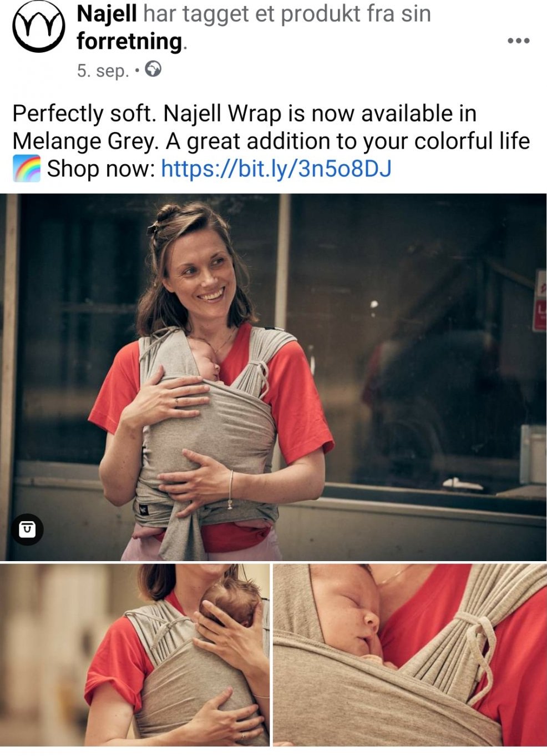Click the red sign at main photo edge
The image size is (547, 756).
539,300
